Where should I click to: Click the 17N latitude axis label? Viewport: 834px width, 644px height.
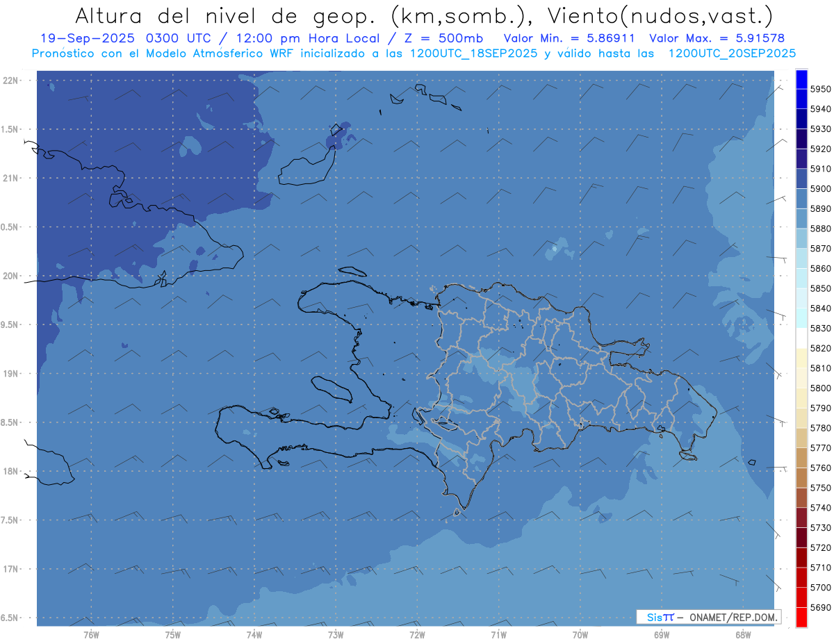11,569
